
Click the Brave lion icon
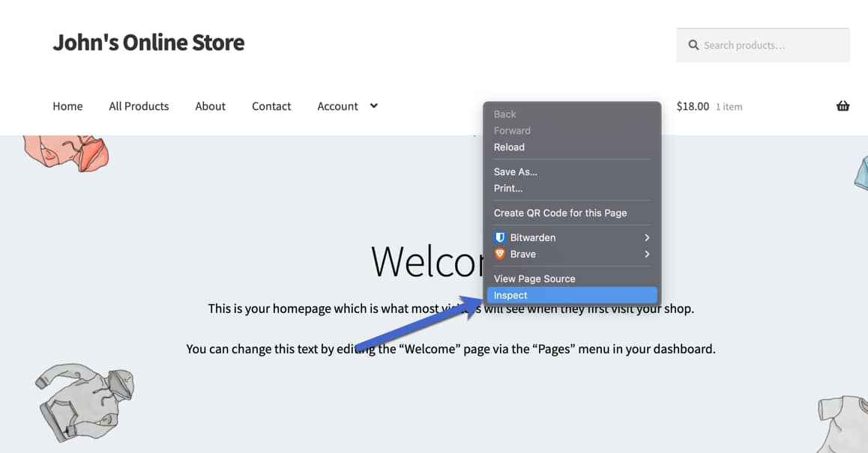pyautogui.click(x=500, y=254)
